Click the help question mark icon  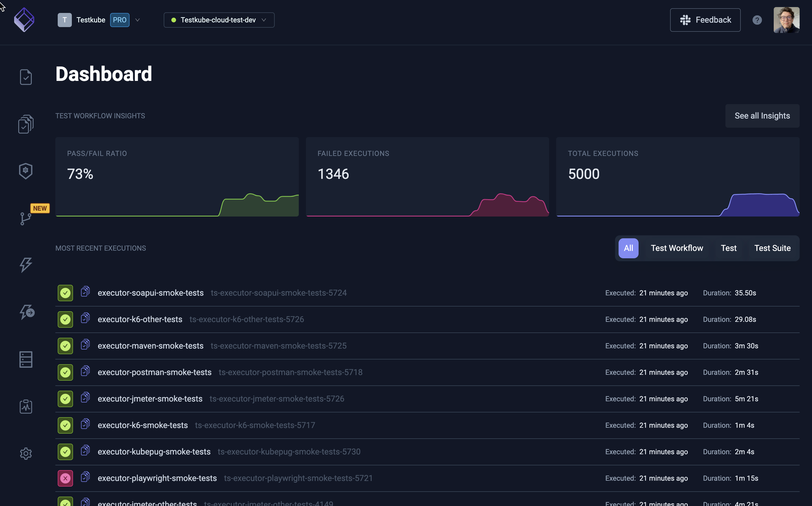click(757, 20)
